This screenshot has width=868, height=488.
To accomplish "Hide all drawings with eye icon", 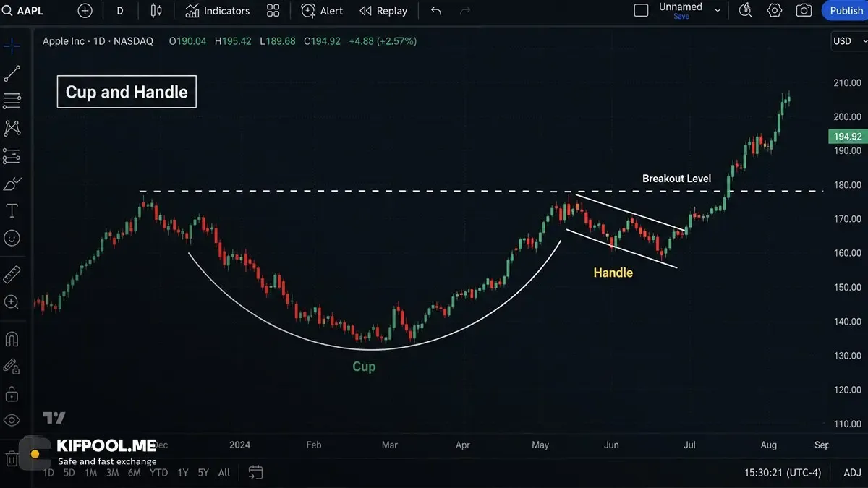I will click(x=12, y=420).
